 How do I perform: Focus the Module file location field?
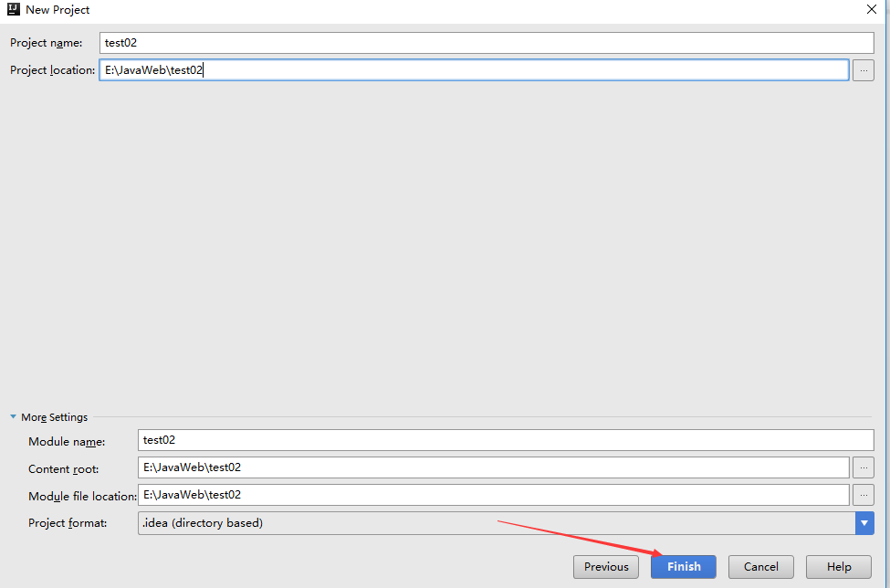point(493,495)
